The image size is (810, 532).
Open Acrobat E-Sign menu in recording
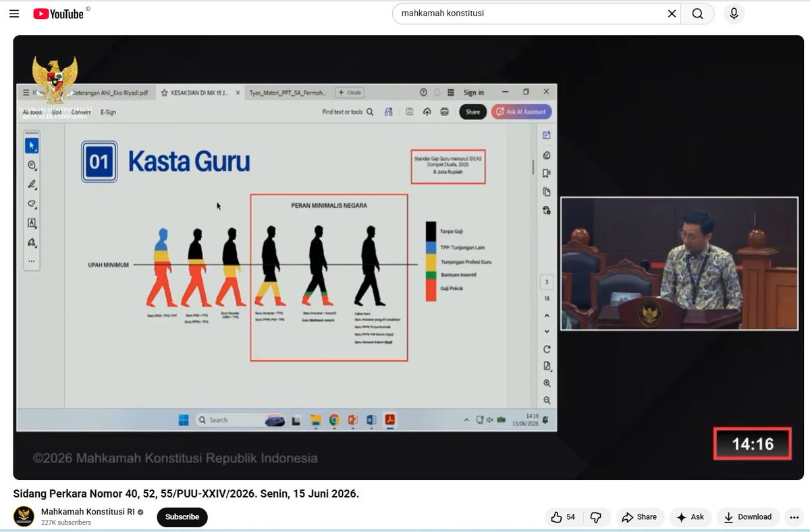tap(108, 112)
